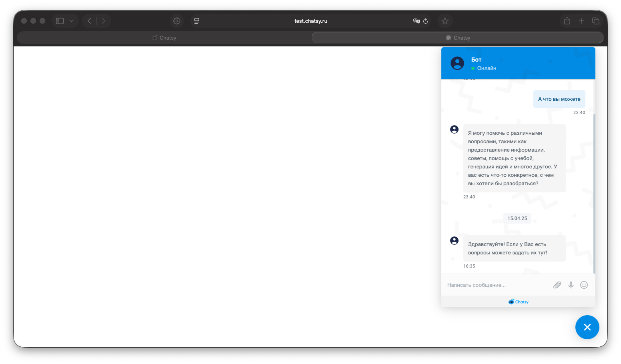621x364 pixels.
Task: Click the Safari translate page icon
Action: click(417, 21)
